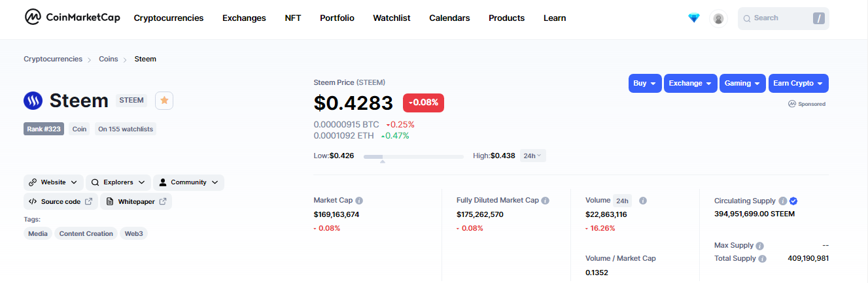868x283 pixels.
Task: Go to Coins breadcrumb link
Action: (109, 59)
